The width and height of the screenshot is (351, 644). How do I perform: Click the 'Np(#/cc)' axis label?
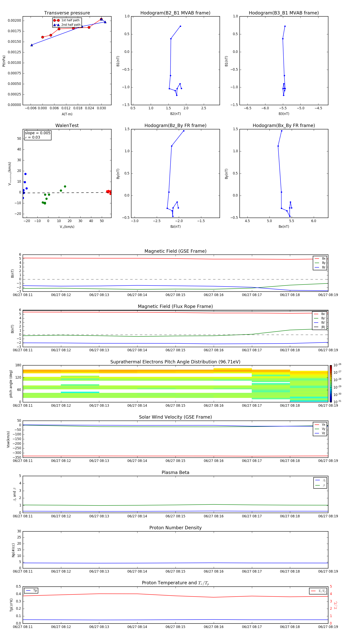pos(13,550)
